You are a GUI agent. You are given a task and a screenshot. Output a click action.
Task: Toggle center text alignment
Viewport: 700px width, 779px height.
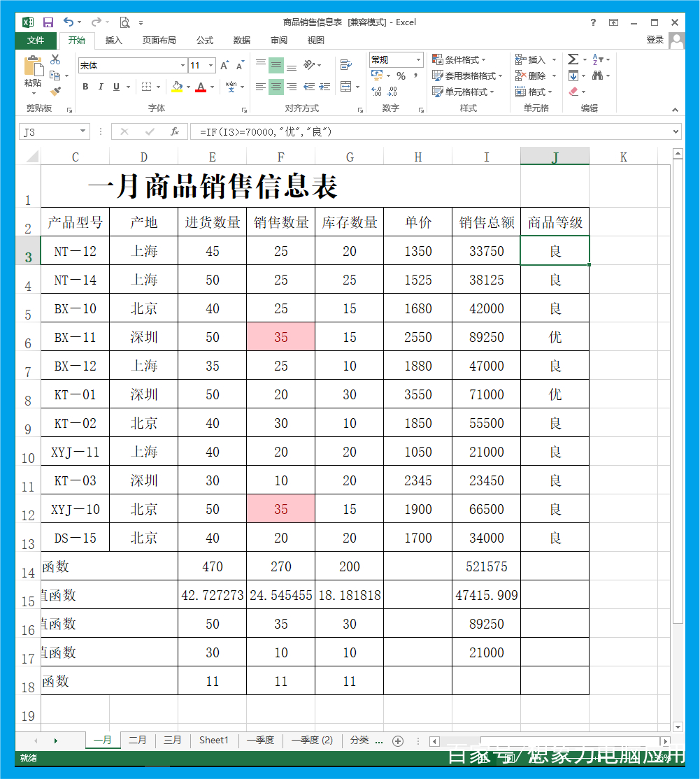tap(276, 87)
